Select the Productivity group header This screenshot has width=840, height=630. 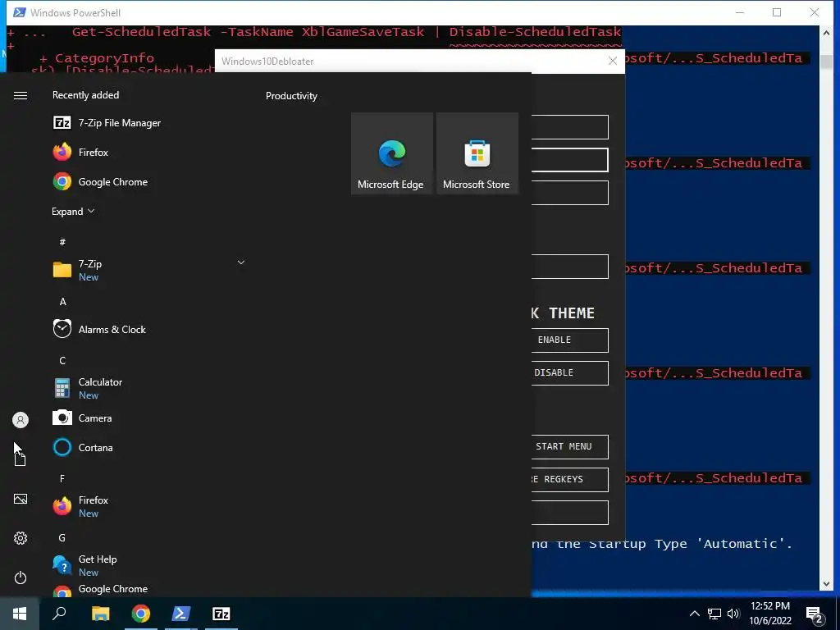coord(291,96)
